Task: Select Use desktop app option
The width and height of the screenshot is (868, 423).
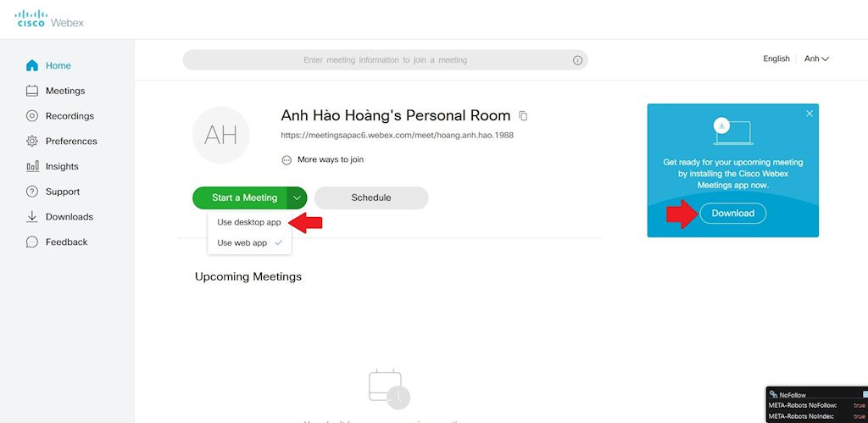Action: coord(249,222)
